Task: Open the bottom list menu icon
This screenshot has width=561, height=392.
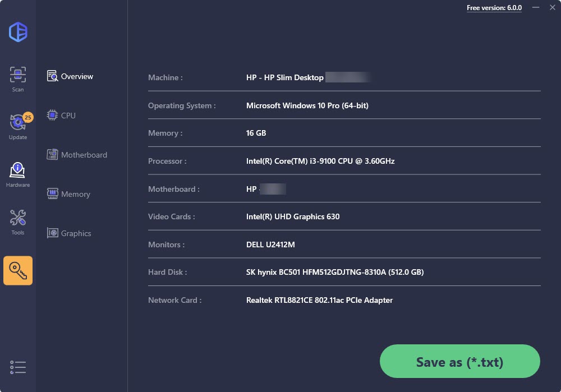Action: [18, 367]
